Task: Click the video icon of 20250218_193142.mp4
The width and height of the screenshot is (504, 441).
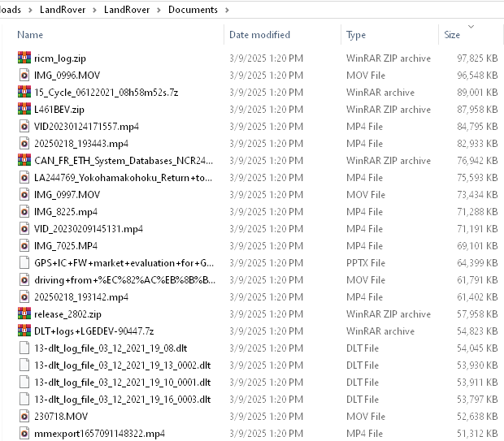Action: [24, 296]
